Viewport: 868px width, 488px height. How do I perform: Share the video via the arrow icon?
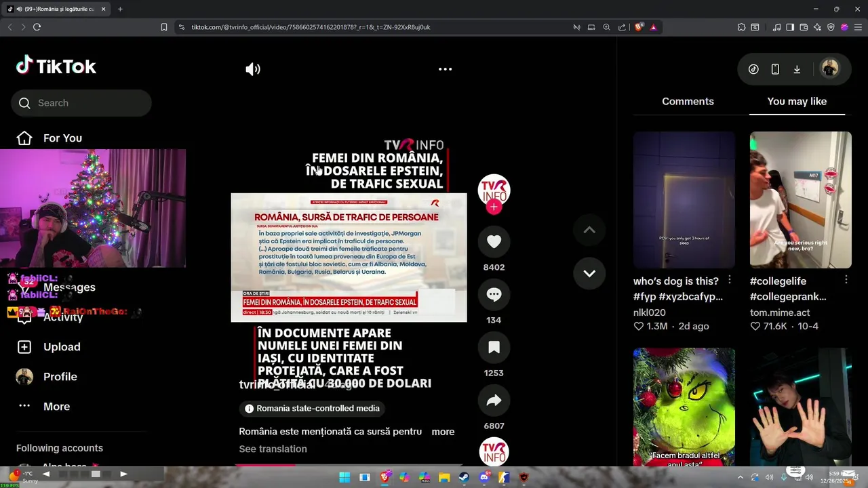494,401
